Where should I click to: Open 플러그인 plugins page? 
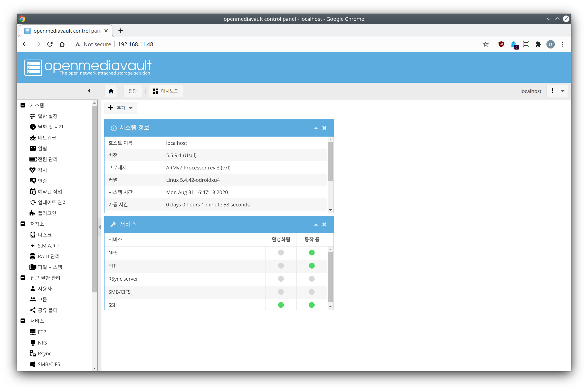pos(47,213)
